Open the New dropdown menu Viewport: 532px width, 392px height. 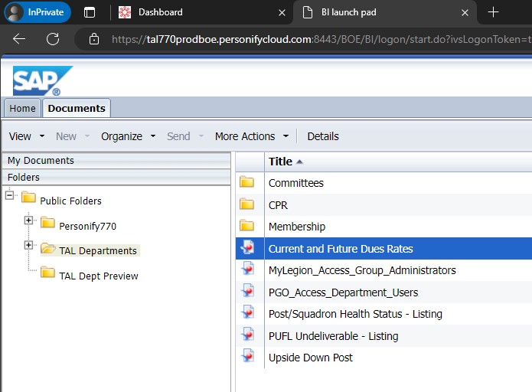(73, 136)
